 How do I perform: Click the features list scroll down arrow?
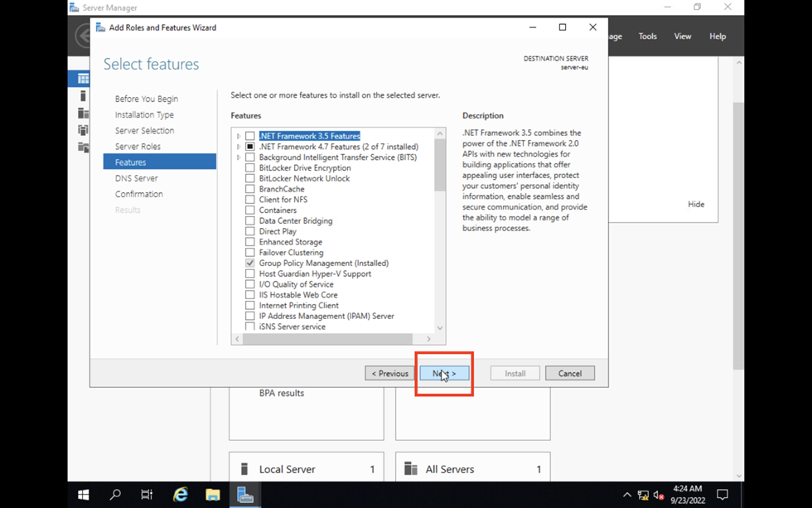[440, 328]
